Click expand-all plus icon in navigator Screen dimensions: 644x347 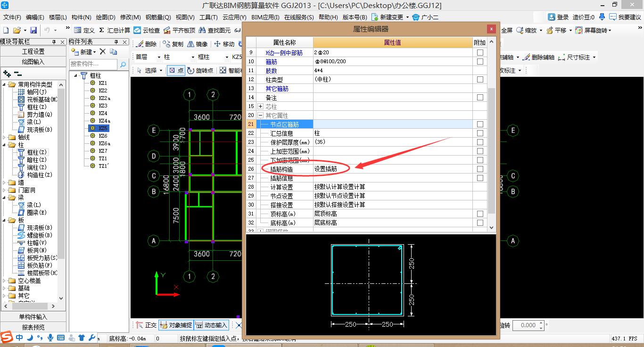[x=7, y=74]
